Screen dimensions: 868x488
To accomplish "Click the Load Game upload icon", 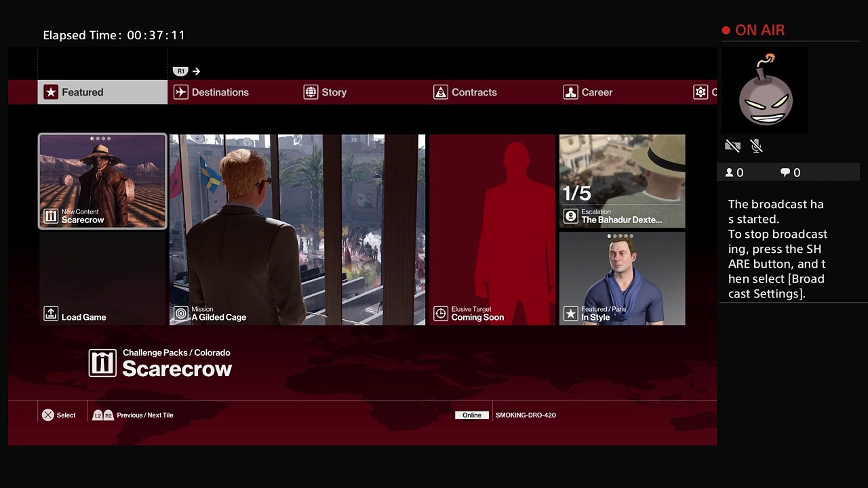I will [x=51, y=313].
